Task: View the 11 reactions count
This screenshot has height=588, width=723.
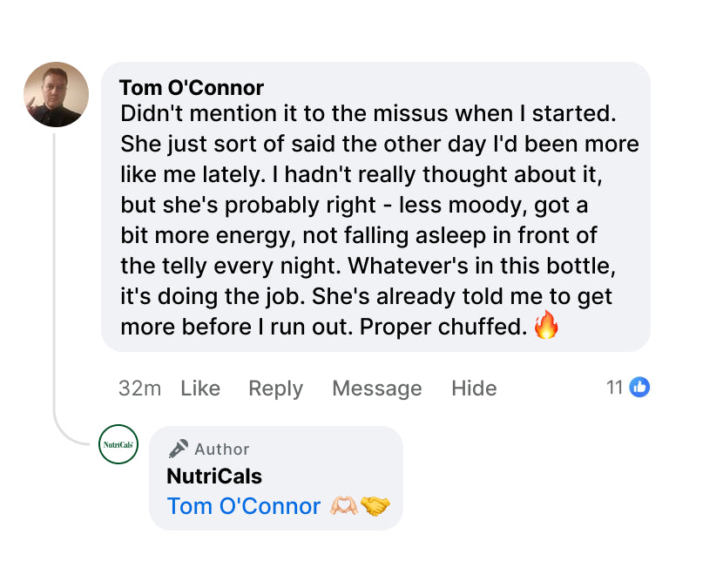Action: click(615, 388)
